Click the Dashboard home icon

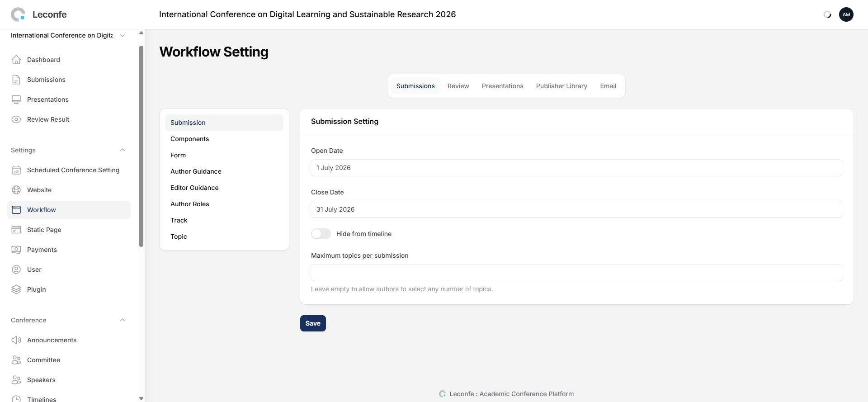tap(16, 60)
